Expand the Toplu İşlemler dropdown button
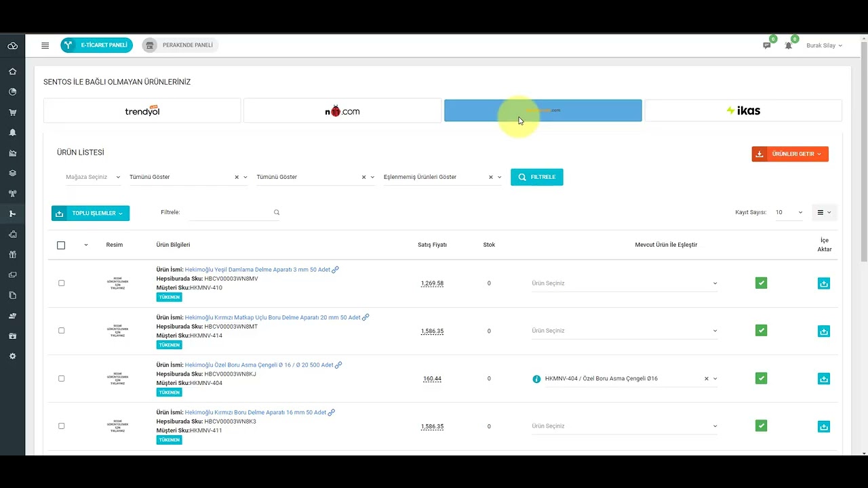 pyautogui.click(x=90, y=213)
